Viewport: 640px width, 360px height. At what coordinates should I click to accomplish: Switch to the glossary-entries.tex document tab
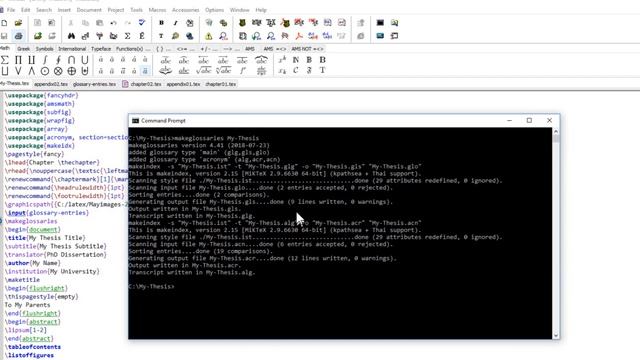(x=94, y=84)
